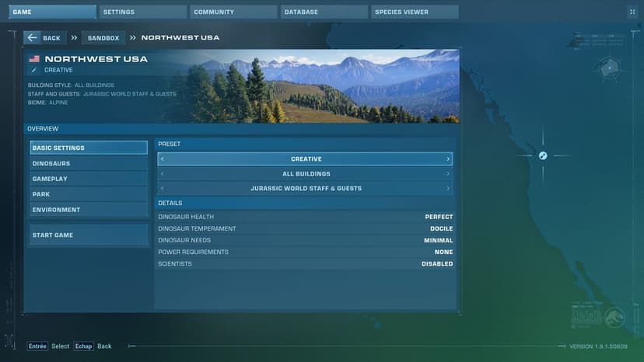The width and height of the screenshot is (644, 362).
Task: Click the Overview section header
Action: [243, 129]
